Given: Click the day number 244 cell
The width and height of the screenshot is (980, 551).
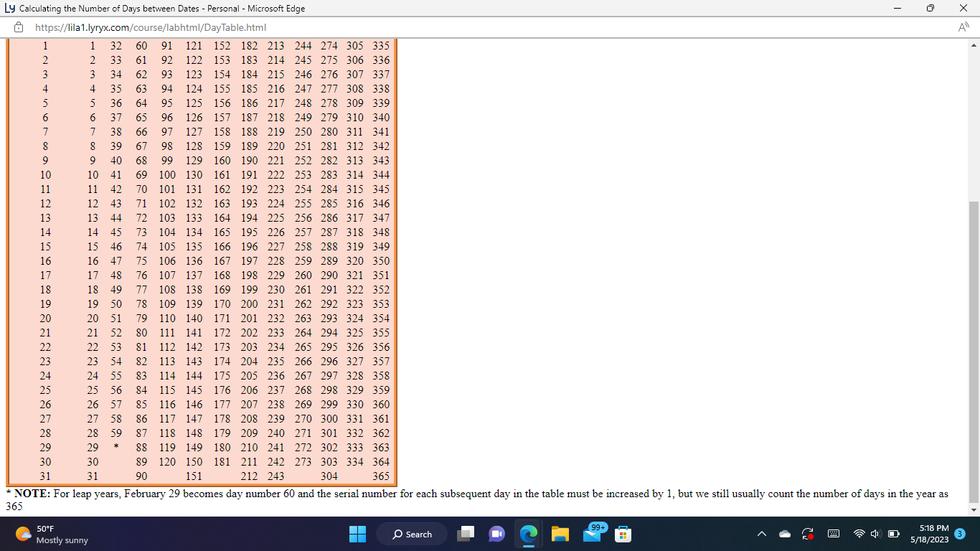Looking at the screenshot, I should click(x=303, y=46).
